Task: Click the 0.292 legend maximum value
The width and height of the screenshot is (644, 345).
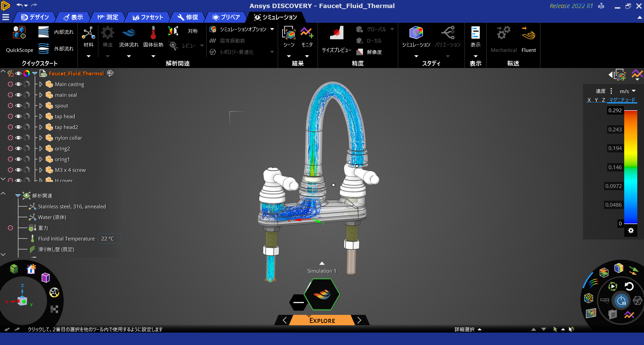Action: click(x=615, y=111)
